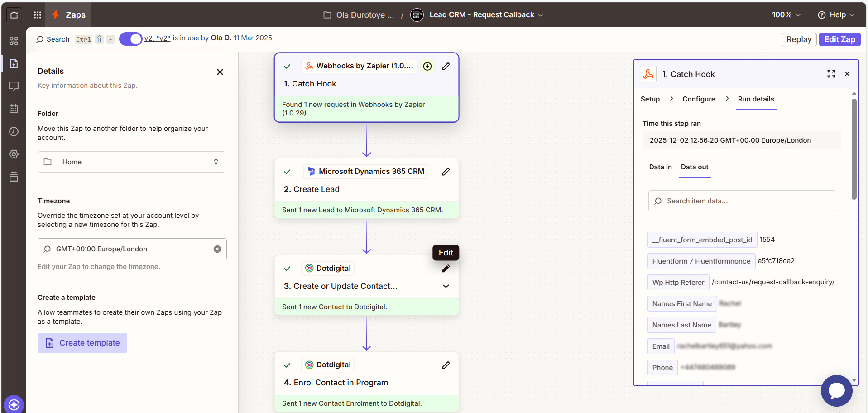Select the Home icon in the top-left corner
Image resolution: width=868 pixels, height=413 pixels.
tap(13, 14)
